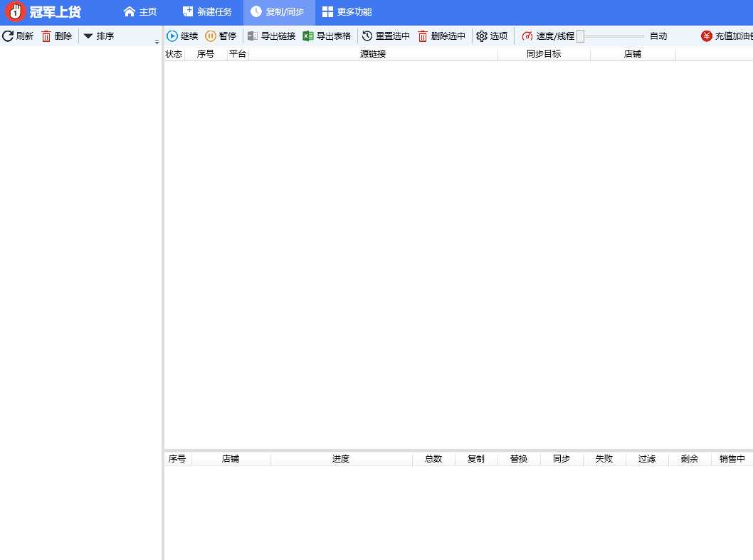
Task: Click the 重置选中 reset icon
Action: point(367,36)
